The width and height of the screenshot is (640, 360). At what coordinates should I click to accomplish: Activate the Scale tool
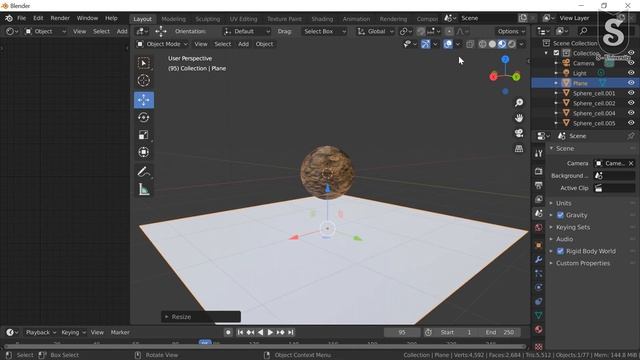click(144, 135)
